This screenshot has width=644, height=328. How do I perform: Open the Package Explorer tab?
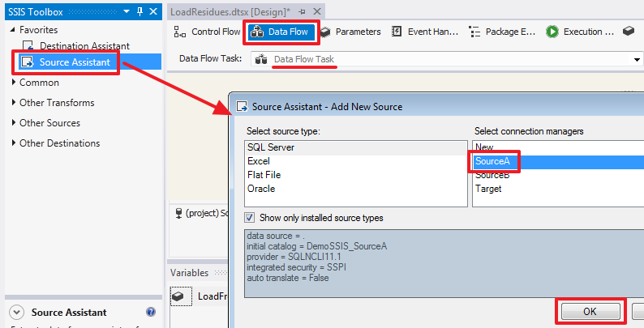502,32
